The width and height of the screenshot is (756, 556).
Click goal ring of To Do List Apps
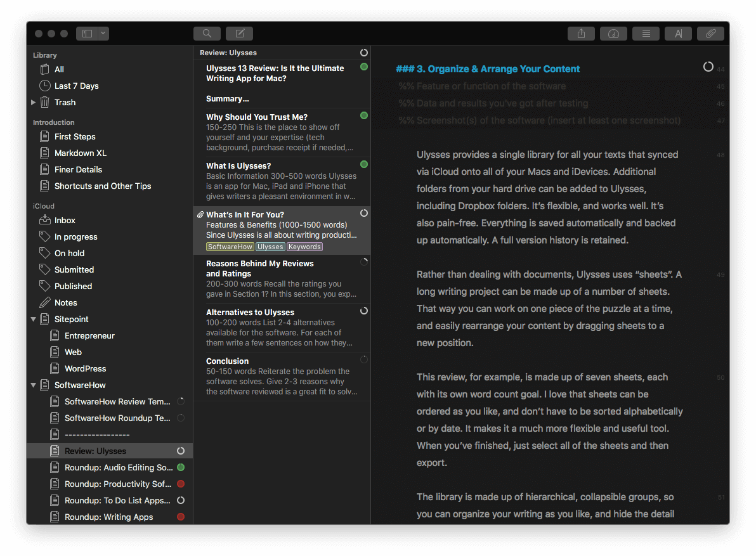coord(181,500)
